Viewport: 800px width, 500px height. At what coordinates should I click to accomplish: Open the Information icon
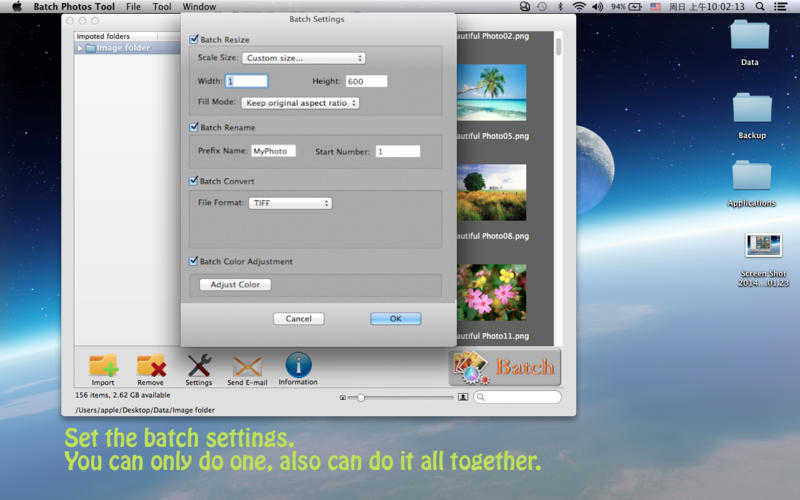tap(298, 365)
